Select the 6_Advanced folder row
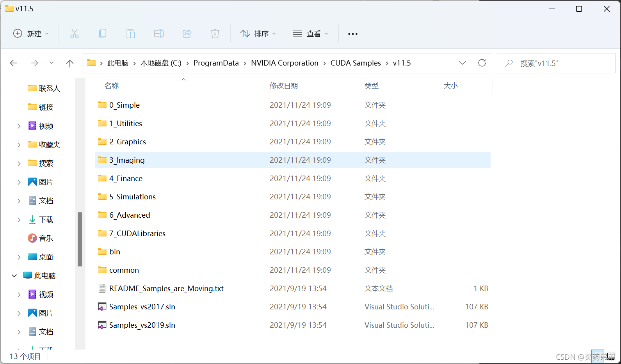 pyautogui.click(x=293, y=215)
